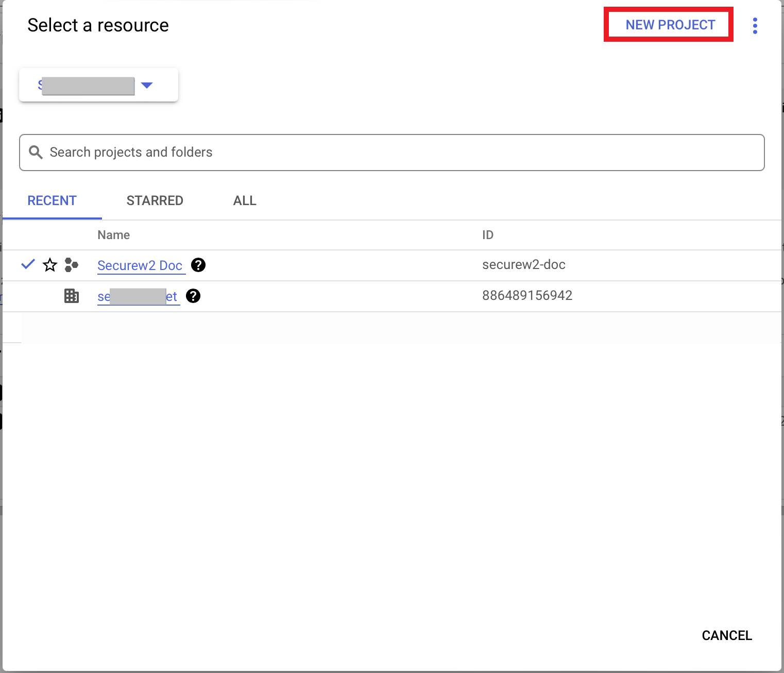784x673 pixels.
Task: Star the Securew2 Doc project
Action: [x=50, y=265]
